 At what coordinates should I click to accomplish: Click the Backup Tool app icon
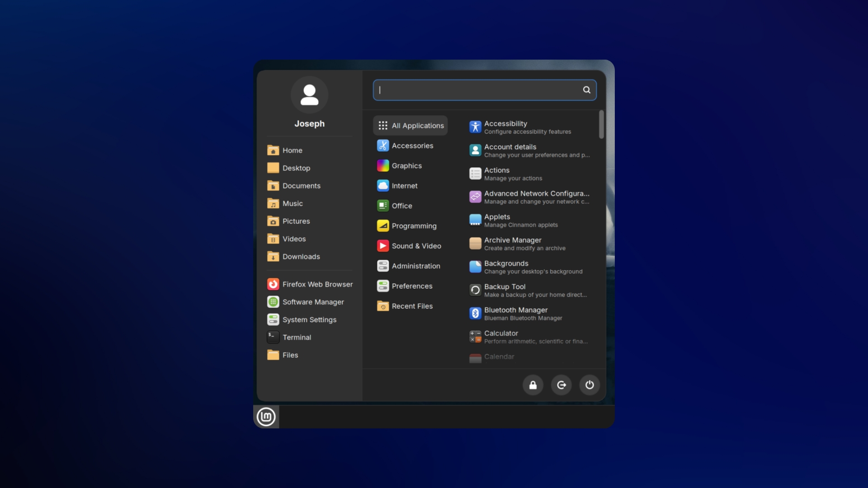pyautogui.click(x=475, y=290)
